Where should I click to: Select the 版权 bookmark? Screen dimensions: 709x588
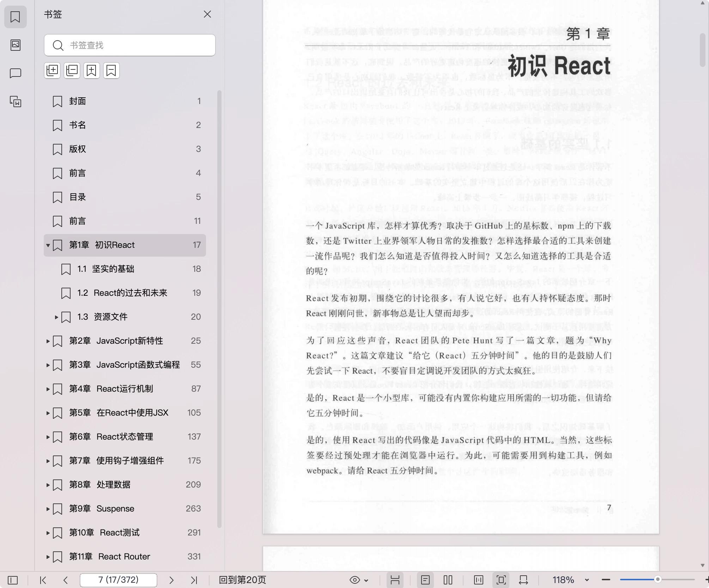tap(125, 149)
